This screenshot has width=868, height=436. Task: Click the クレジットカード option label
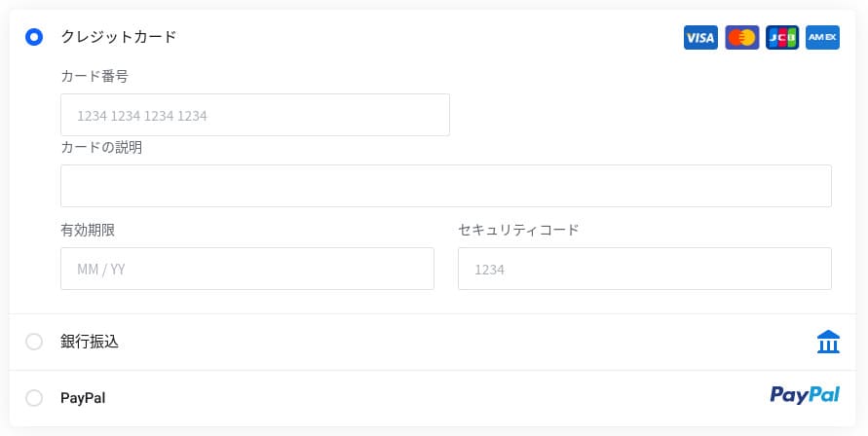119,37
